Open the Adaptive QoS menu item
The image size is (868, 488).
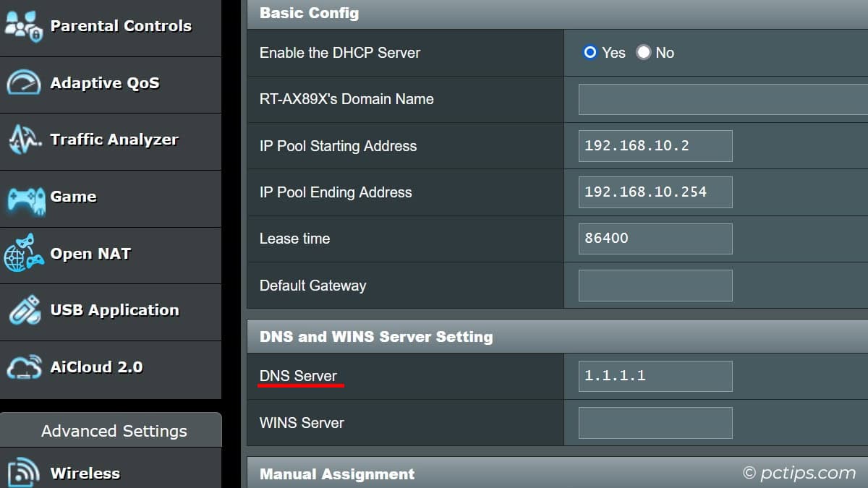point(105,83)
